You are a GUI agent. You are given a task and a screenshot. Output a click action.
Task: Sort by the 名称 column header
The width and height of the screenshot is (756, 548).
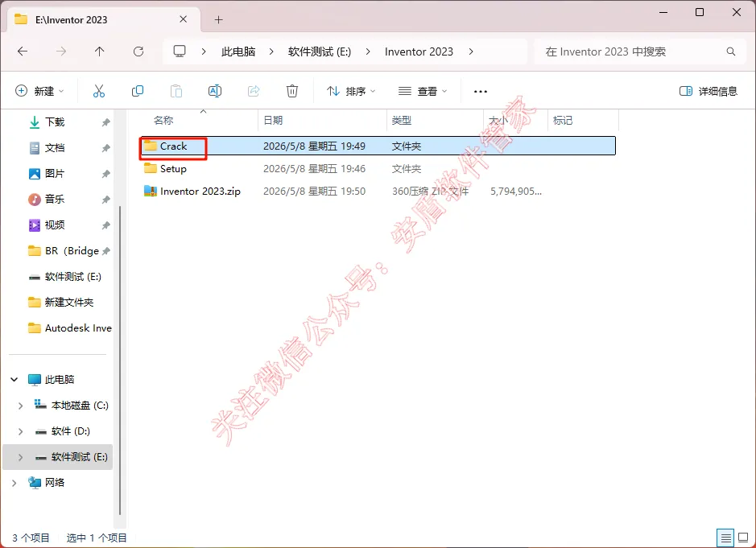coord(163,121)
